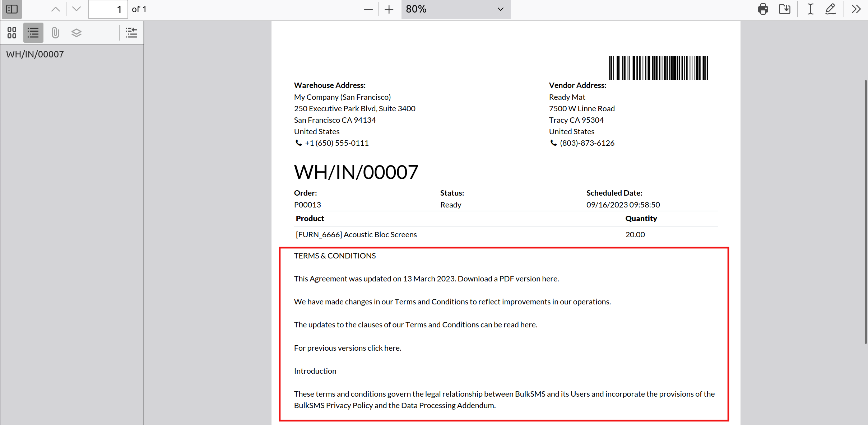Image resolution: width=868 pixels, height=425 pixels.
Task: Open the secondary tools menu chevrons
Action: click(x=856, y=9)
